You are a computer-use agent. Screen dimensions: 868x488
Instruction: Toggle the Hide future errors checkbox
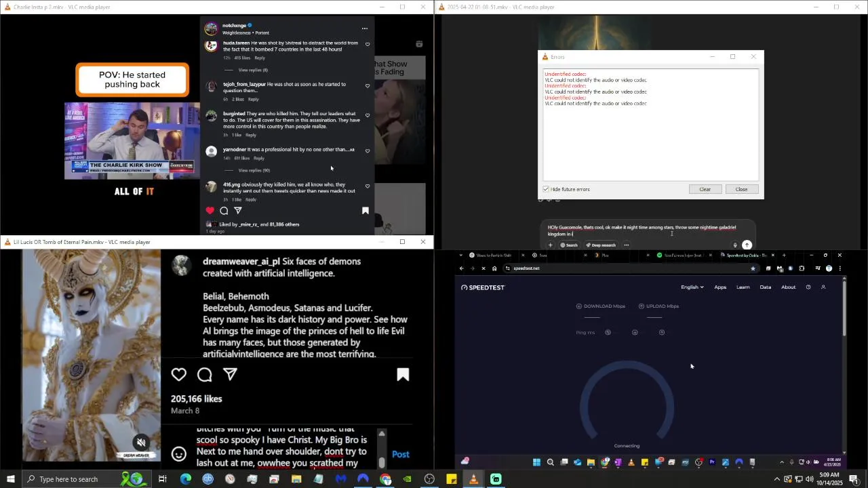click(x=546, y=189)
